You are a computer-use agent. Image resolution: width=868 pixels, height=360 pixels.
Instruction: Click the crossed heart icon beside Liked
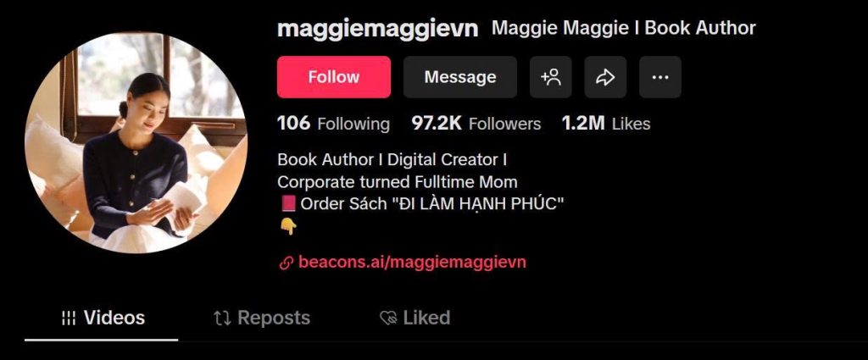388,318
